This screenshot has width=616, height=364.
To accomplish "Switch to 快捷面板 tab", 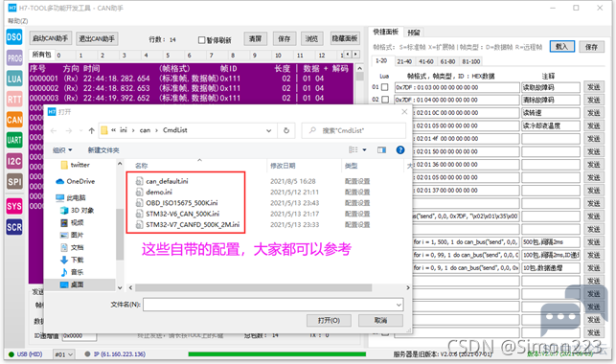I will tap(385, 32).
